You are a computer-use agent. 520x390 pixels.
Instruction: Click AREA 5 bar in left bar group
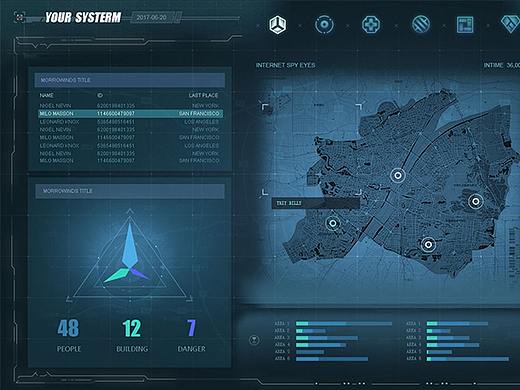tap(310, 352)
